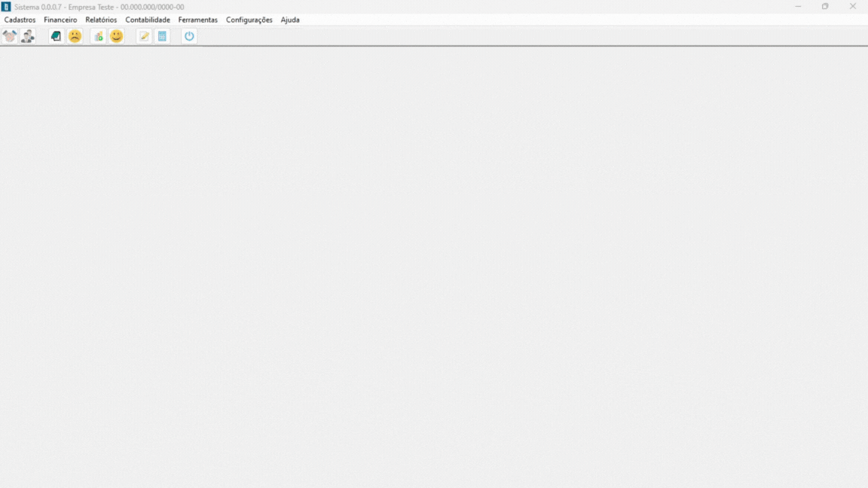Open the Contabilidade menu
The width and height of the screenshot is (868, 488).
(x=148, y=20)
